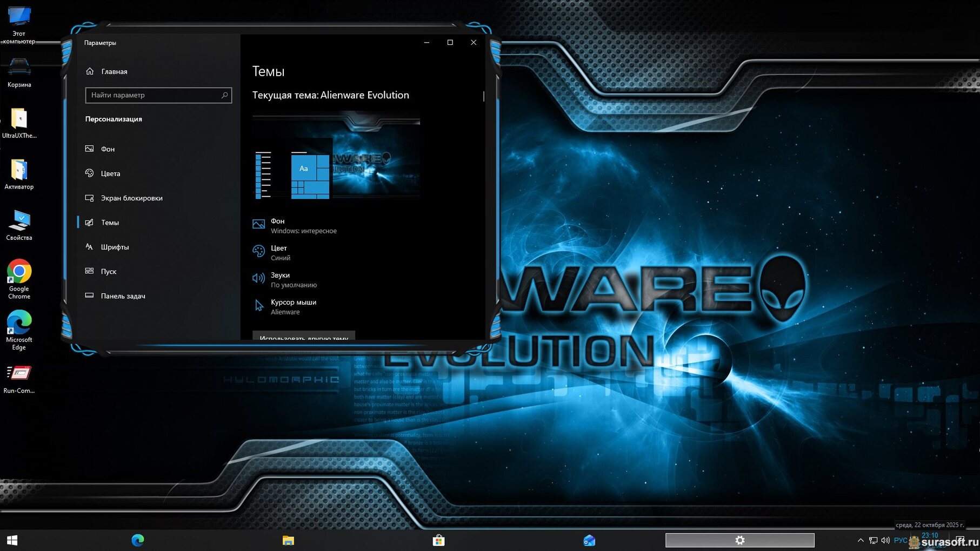
Task: Open Звуки По умолчанию sound settings
Action: (x=285, y=280)
